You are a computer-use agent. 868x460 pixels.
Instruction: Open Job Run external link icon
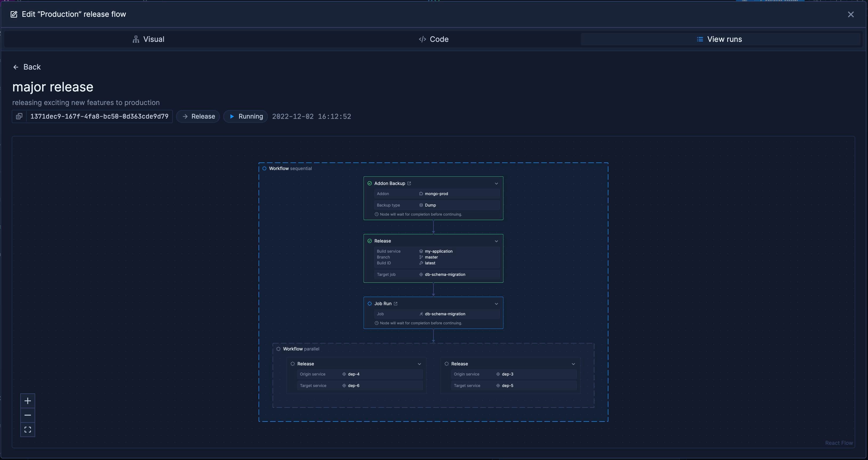point(396,304)
